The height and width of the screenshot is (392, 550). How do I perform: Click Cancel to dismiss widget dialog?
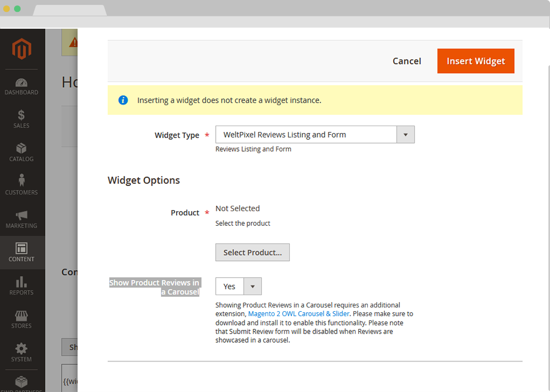pyautogui.click(x=406, y=61)
